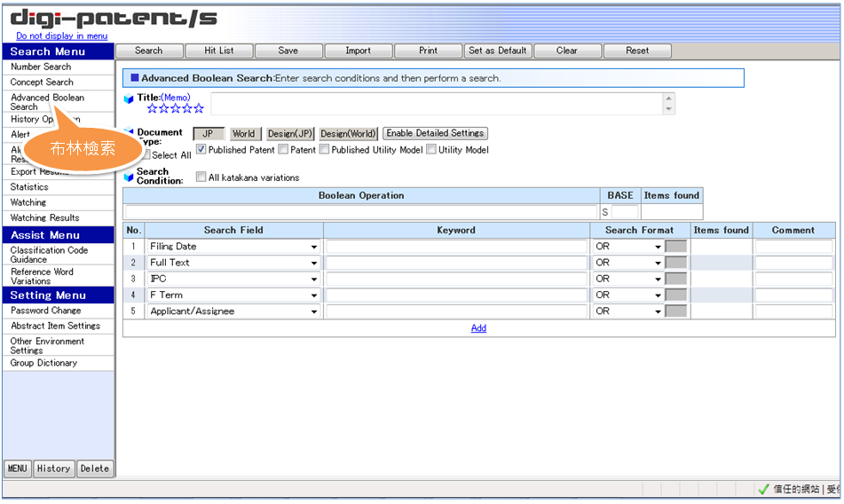Check the Utility Model checkbox

coord(431,150)
